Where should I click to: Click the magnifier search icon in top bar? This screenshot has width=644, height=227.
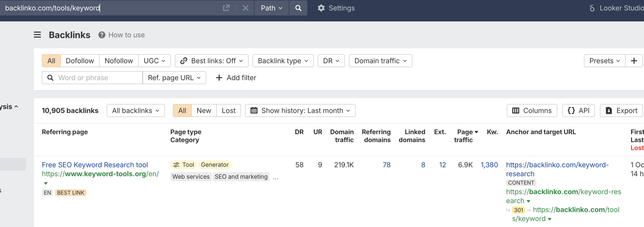(x=298, y=8)
